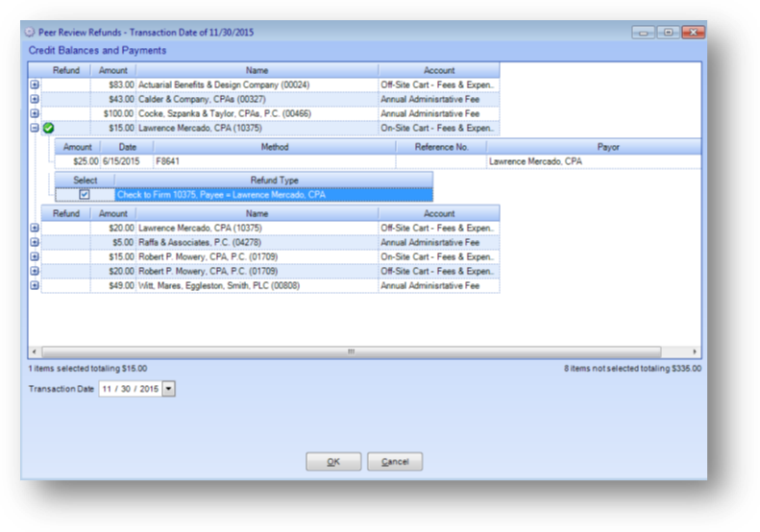This screenshot has width=760, height=532.
Task: Click the $83.00 amount cell
Action: [113, 85]
